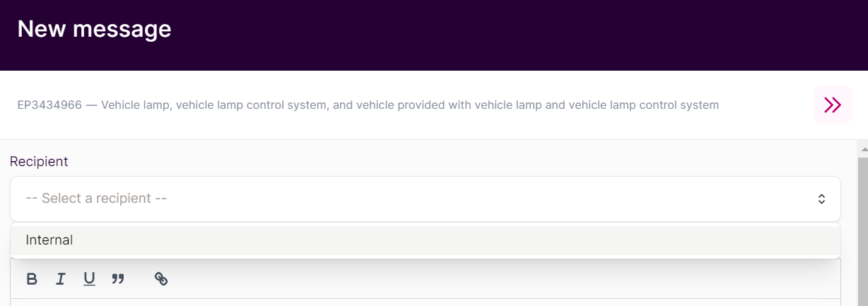Click into the message body editor area
The image size is (868, 306).
pos(424,302)
